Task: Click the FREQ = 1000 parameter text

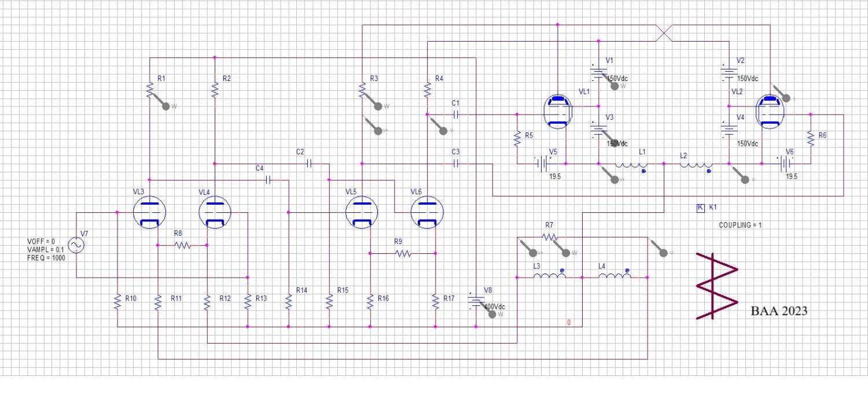Action: coord(46,258)
